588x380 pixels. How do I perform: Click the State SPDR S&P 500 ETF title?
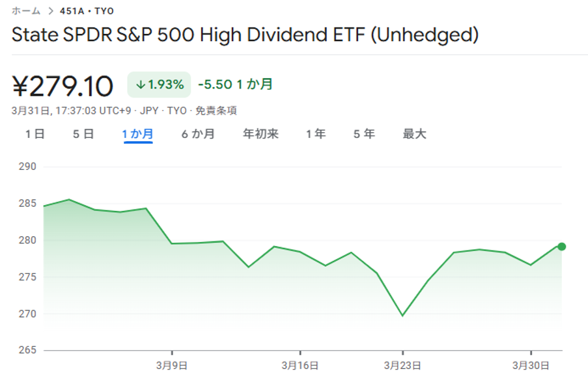tap(245, 35)
